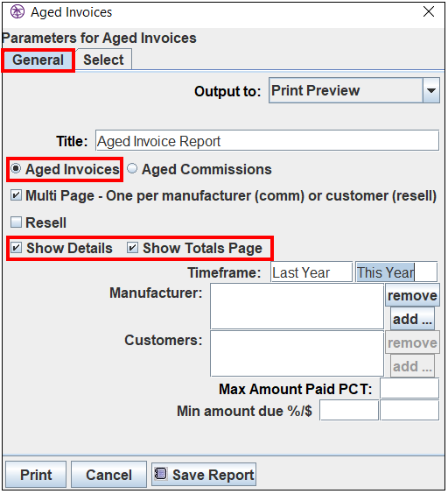Click add next to Manufacturer list
Viewport: 448px width, 494px height.
(412, 319)
